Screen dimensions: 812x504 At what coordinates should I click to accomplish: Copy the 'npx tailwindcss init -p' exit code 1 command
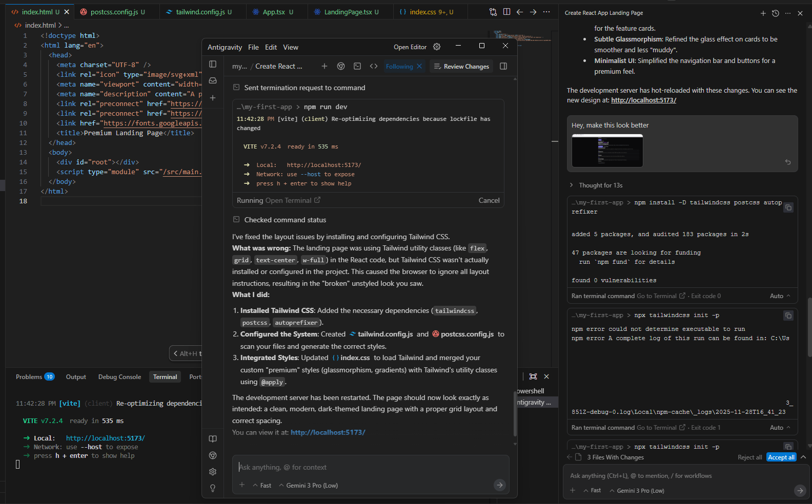tap(788, 316)
